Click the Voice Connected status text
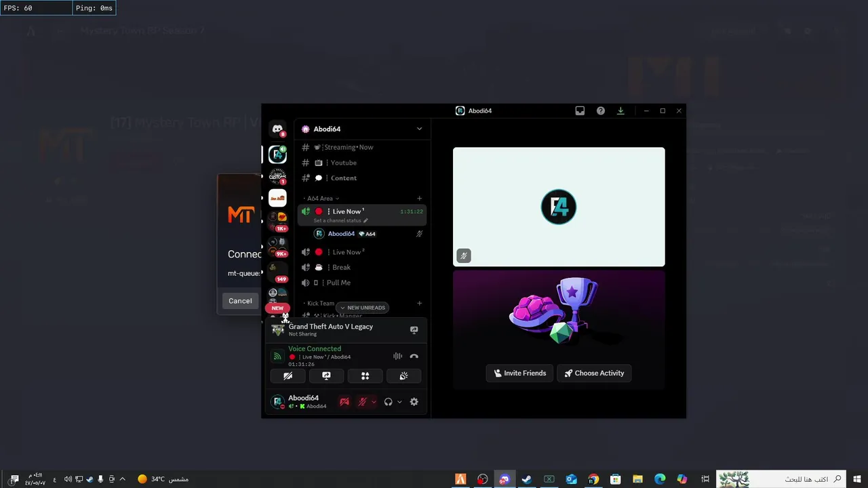 315,348
